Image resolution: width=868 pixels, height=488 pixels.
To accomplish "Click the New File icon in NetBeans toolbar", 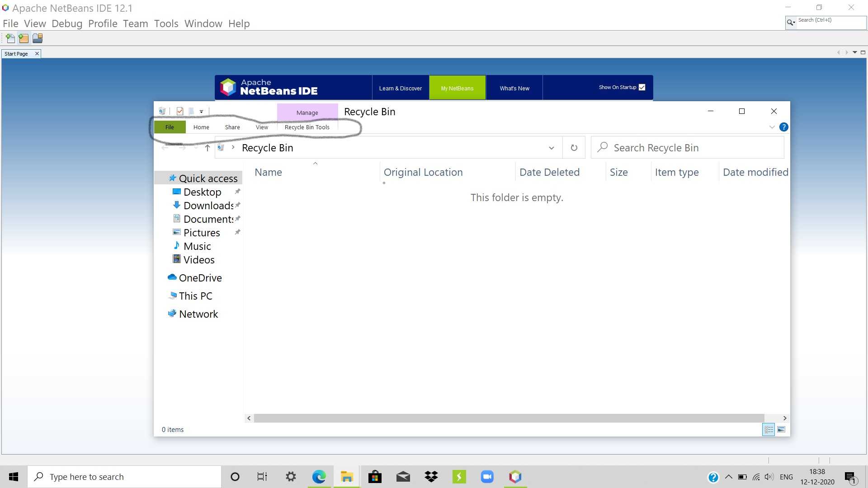I will coord(10,38).
